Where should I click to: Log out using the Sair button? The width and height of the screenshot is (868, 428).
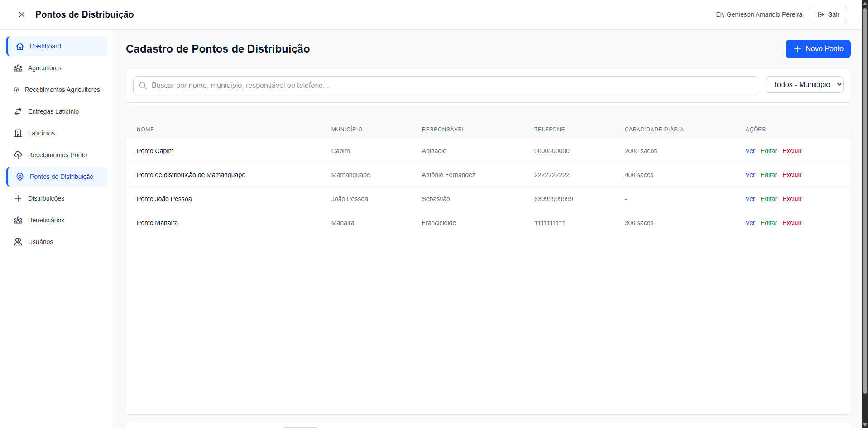(x=828, y=14)
